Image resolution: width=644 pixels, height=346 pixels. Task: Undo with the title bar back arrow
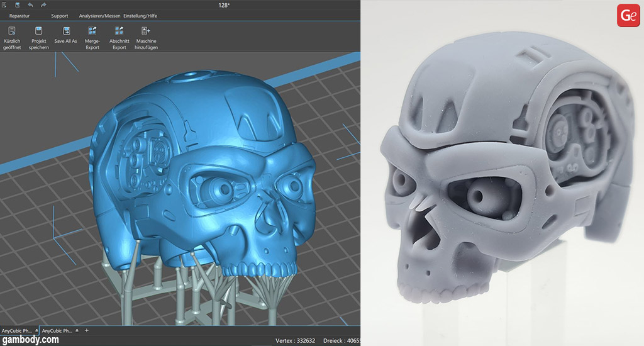[x=30, y=5]
